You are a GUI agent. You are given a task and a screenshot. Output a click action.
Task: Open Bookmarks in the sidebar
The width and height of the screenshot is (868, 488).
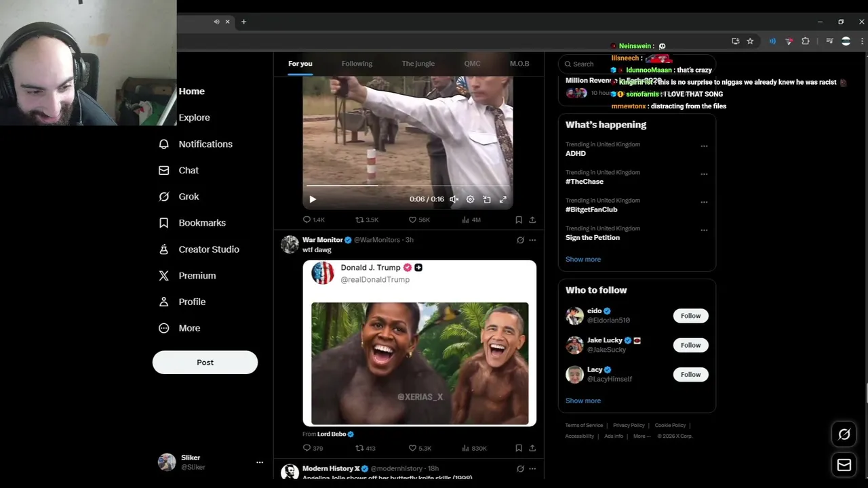pos(192,223)
